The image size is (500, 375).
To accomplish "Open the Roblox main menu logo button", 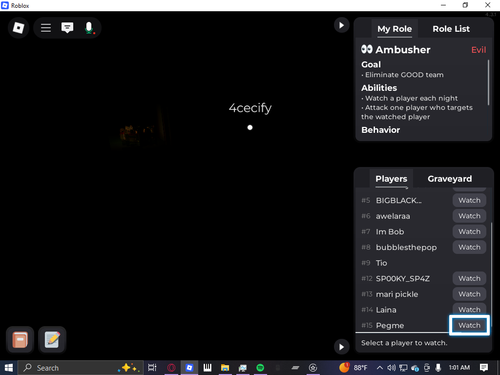I will pos(18,28).
